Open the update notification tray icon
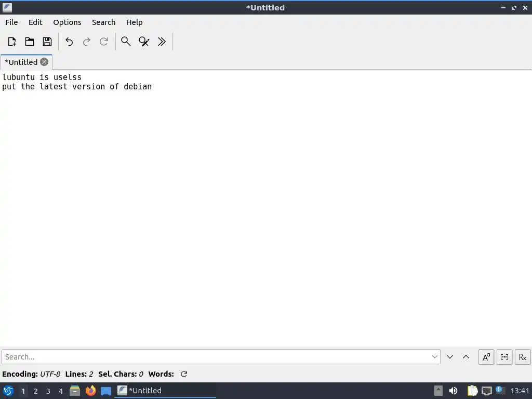The height and width of the screenshot is (399, 532). (x=499, y=390)
